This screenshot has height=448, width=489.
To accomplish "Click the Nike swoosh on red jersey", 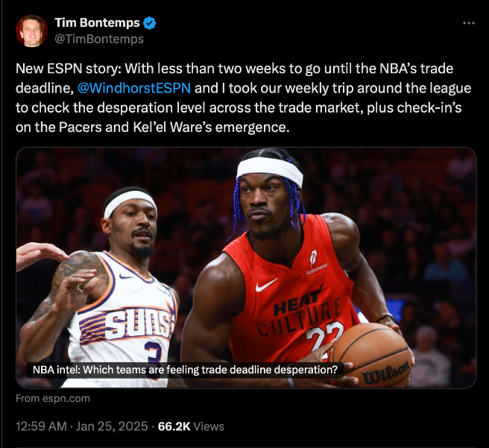I will (x=265, y=285).
